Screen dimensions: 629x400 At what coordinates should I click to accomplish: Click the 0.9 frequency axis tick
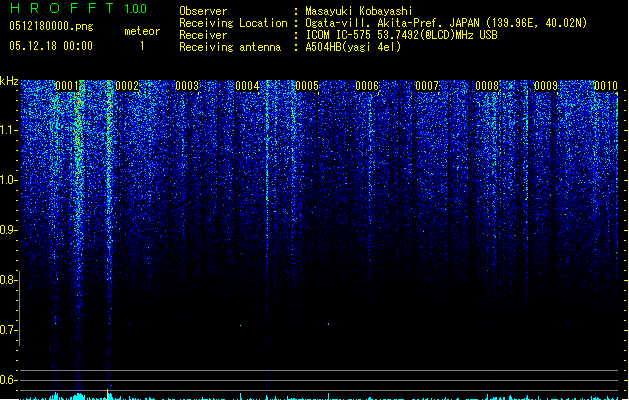click(9, 230)
